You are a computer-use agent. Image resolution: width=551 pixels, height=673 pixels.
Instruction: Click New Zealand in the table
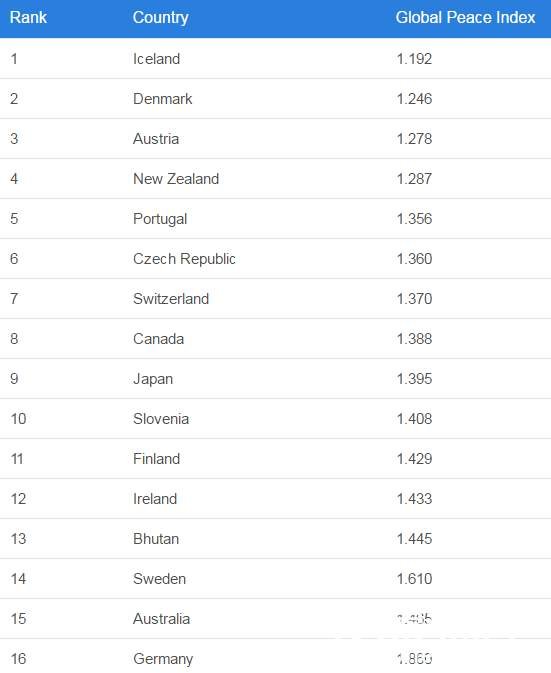(x=176, y=179)
